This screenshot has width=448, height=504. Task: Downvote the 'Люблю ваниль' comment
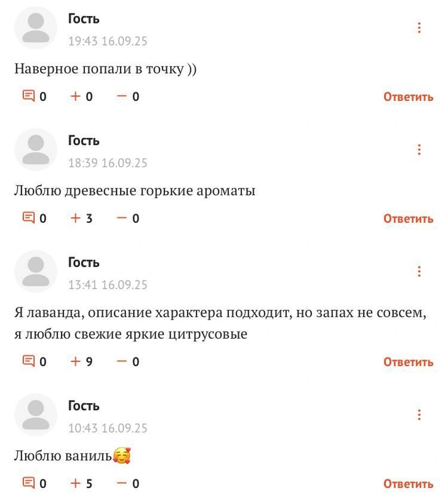[122, 484]
